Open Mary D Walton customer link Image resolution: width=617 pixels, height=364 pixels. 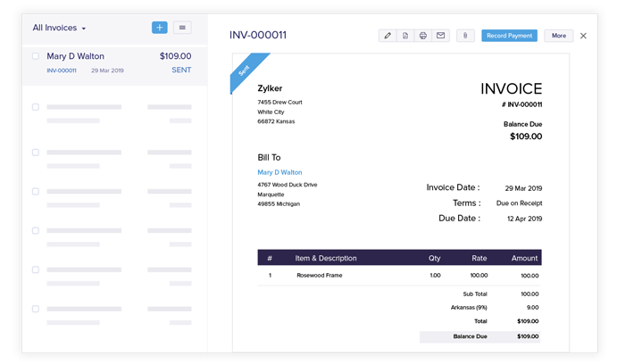(x=279, y=172)
